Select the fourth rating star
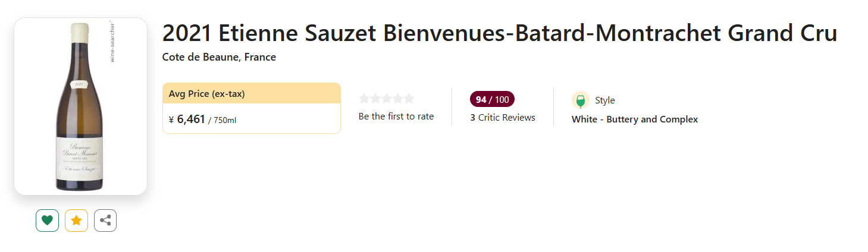 click(397, 99)
